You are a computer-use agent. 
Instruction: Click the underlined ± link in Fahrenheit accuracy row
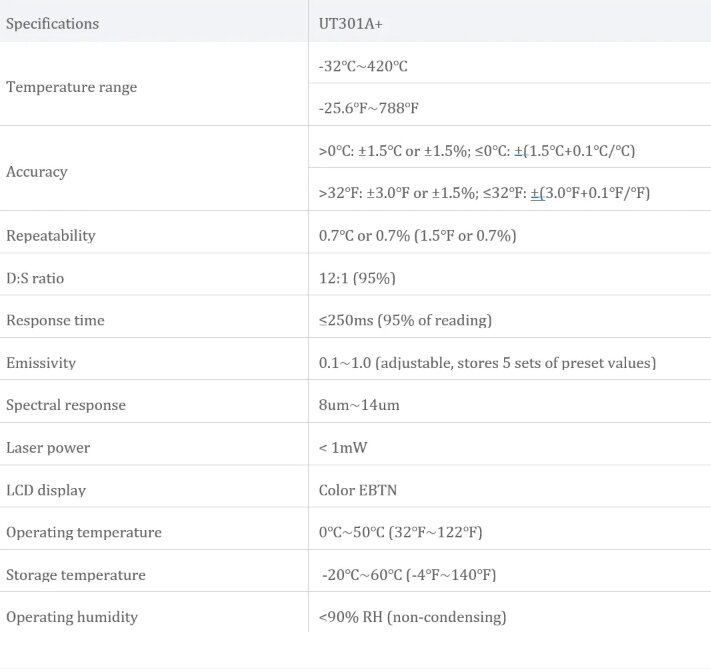535,193
